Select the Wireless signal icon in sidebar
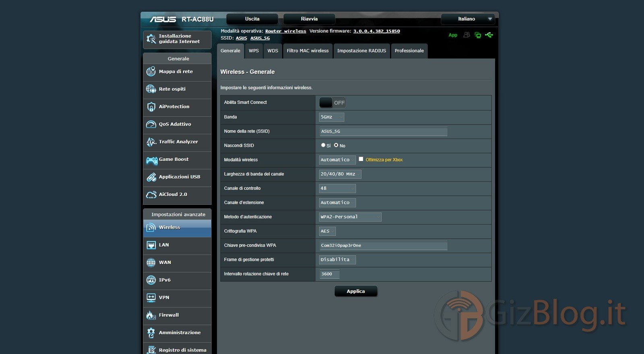The width and height of the screenshot is (644, 354). [151, 227]
